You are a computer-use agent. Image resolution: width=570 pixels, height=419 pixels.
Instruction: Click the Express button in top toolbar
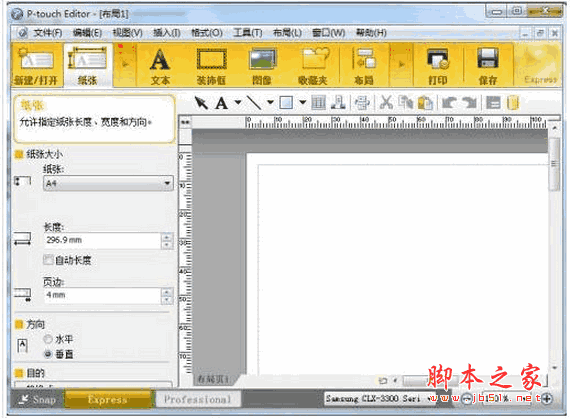(539, 65)
